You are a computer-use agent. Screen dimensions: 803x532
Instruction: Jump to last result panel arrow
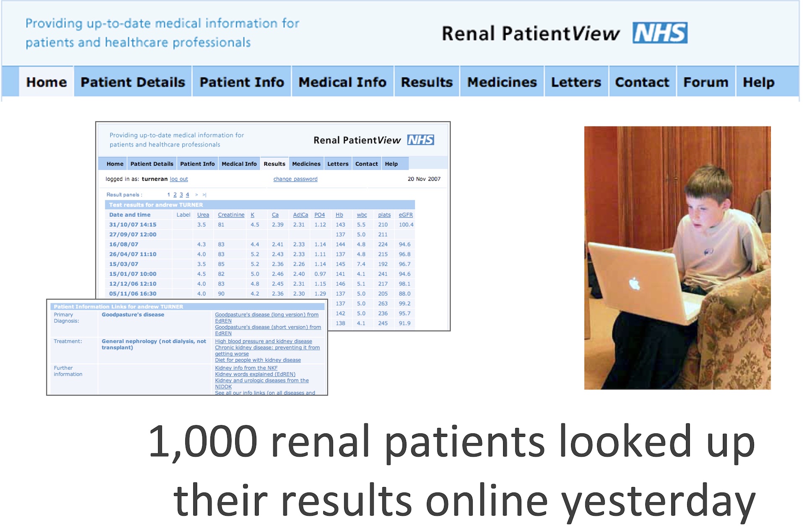pos(205,195)
